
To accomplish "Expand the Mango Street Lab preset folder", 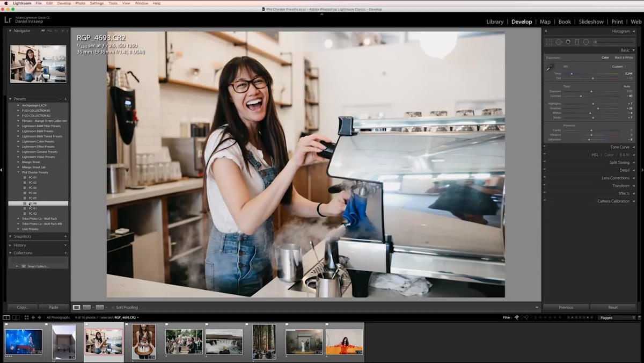I will coord(18,167).
